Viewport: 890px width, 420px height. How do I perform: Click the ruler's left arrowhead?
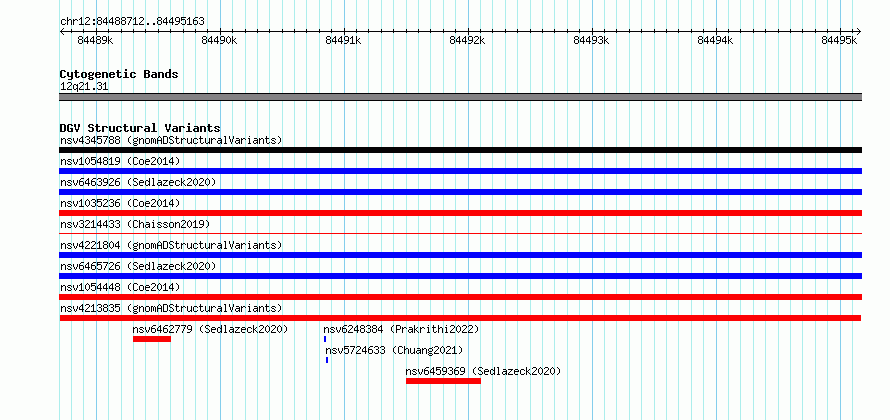click(62, 32)
